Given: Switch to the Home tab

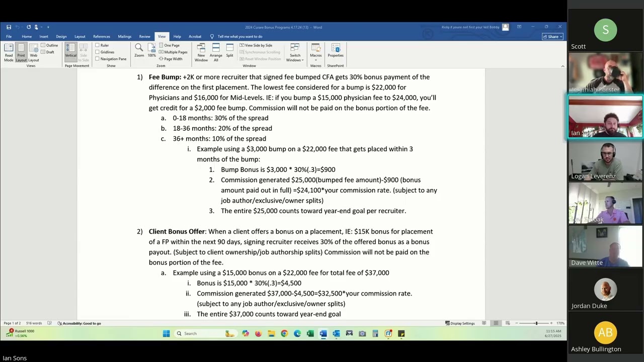Looking at the screenshot, I should [x=27, y=37].
